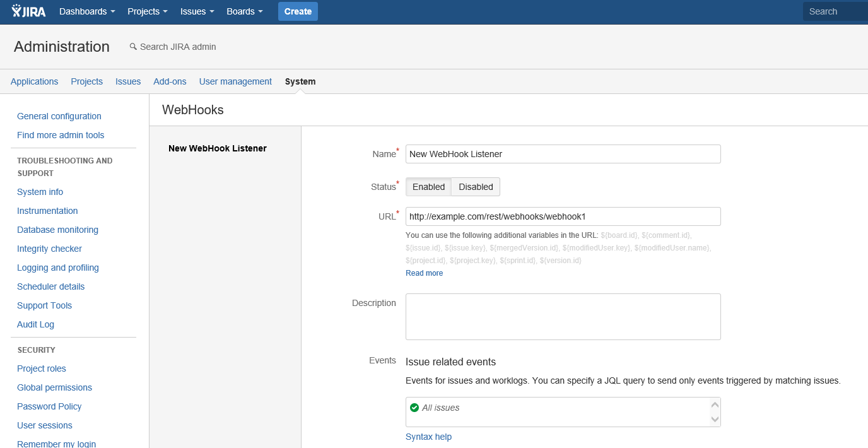
Task: Open the Syntax help link
Action: [x=428, y=437]
